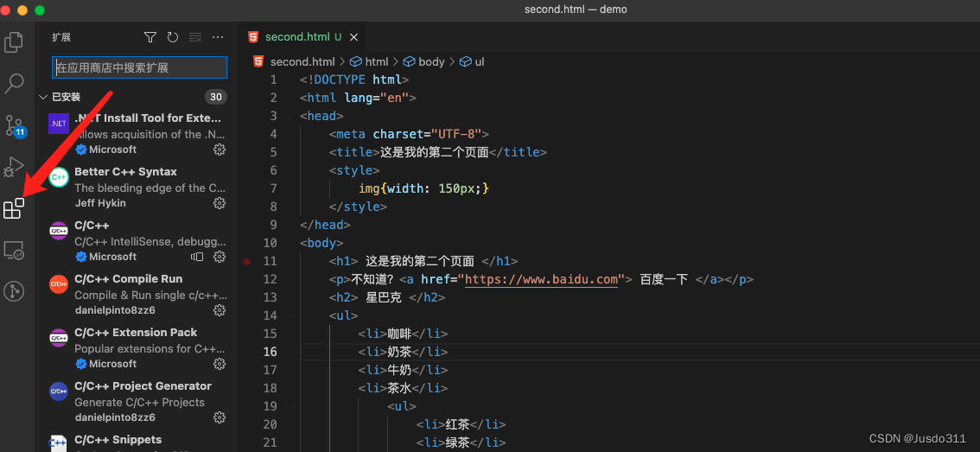
Task: Refresh the extensions list
Action: [x=173, y=37]
